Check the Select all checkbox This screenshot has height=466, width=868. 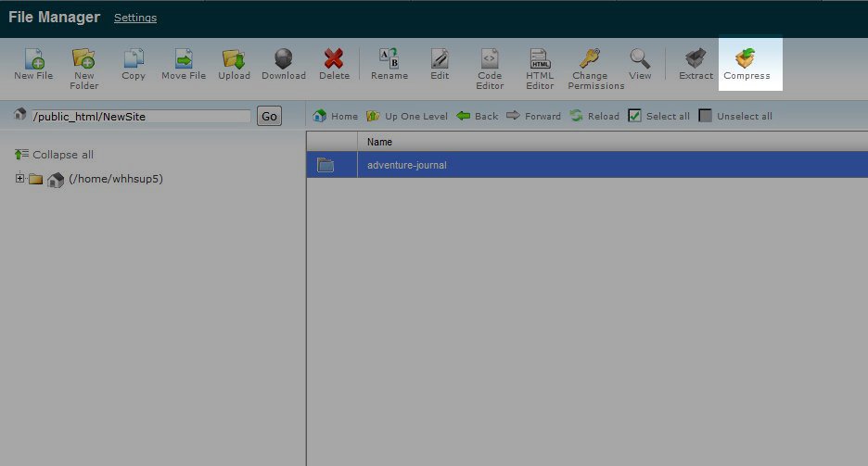pyautogui.click(x=635, y=116)
